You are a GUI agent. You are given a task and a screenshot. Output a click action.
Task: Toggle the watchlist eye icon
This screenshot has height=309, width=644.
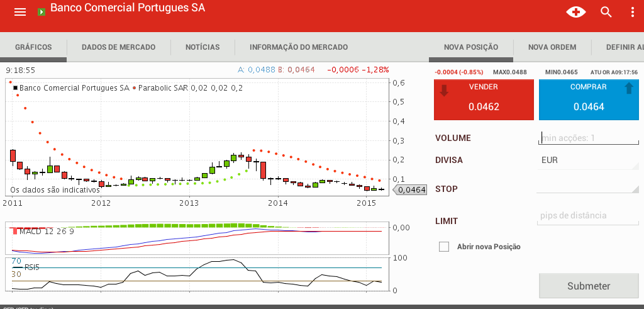pyautogui.click(x=575, y=12)
